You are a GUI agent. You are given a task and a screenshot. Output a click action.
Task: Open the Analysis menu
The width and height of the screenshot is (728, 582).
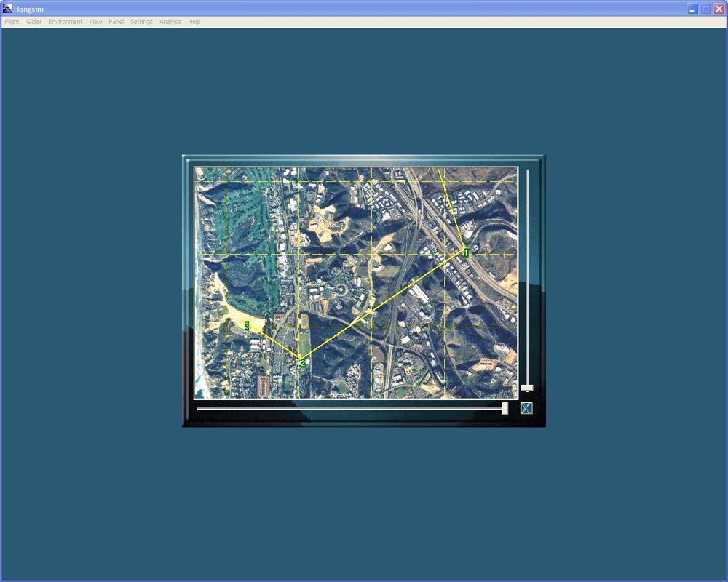(x=170, y=22)
